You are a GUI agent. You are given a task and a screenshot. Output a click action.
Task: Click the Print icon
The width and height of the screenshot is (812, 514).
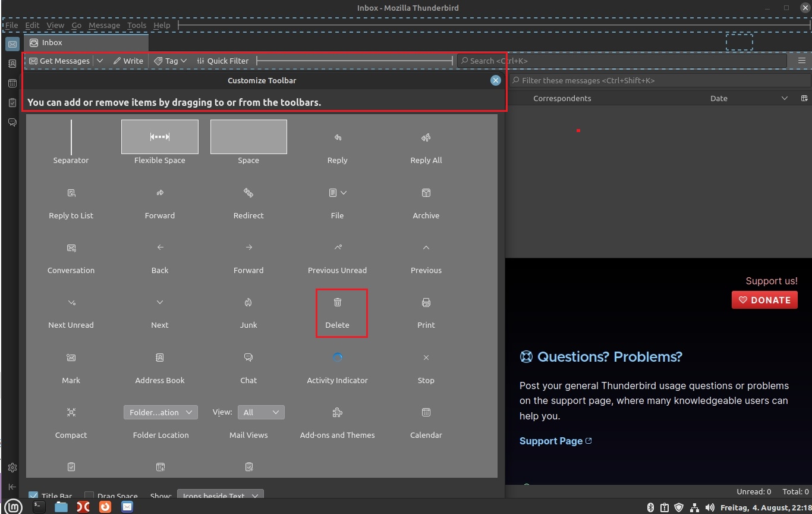pos(426,303)
